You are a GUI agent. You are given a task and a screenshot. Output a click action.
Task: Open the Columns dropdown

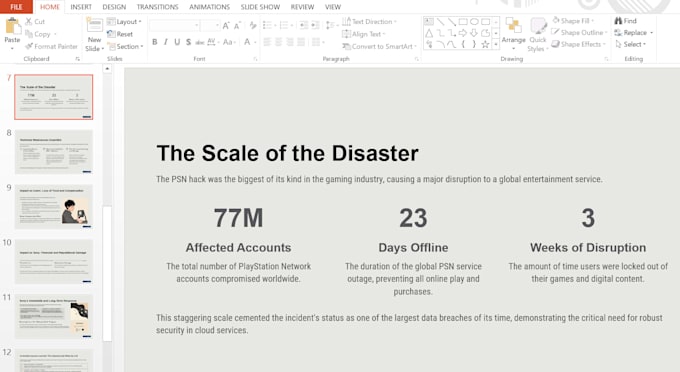(318, 42)
